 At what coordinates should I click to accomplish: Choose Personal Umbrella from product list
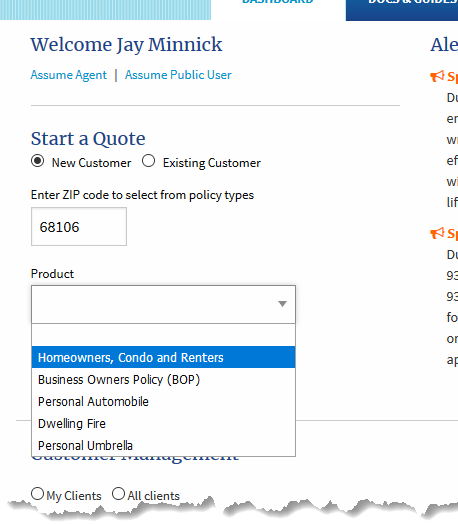click(163, 445)
